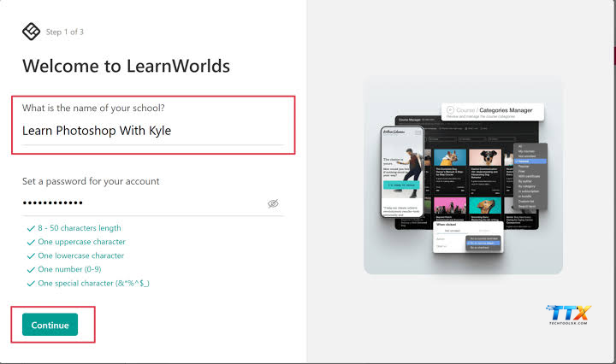
Task: Click the school name input field
Action: click(153, 131)
